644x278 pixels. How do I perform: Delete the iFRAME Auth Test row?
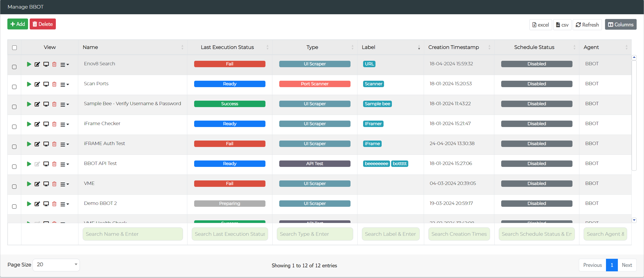tap(54, 144)
